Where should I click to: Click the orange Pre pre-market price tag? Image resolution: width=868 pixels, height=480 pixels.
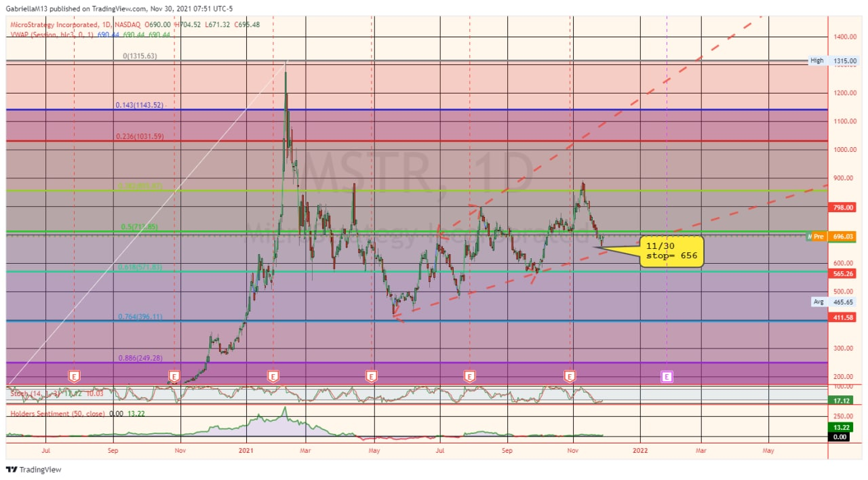tap(818, 237)
